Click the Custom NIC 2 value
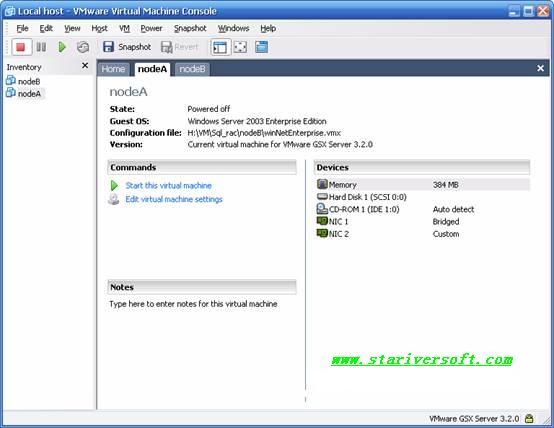This screenshot has height=428, width=554. point(446,234)
